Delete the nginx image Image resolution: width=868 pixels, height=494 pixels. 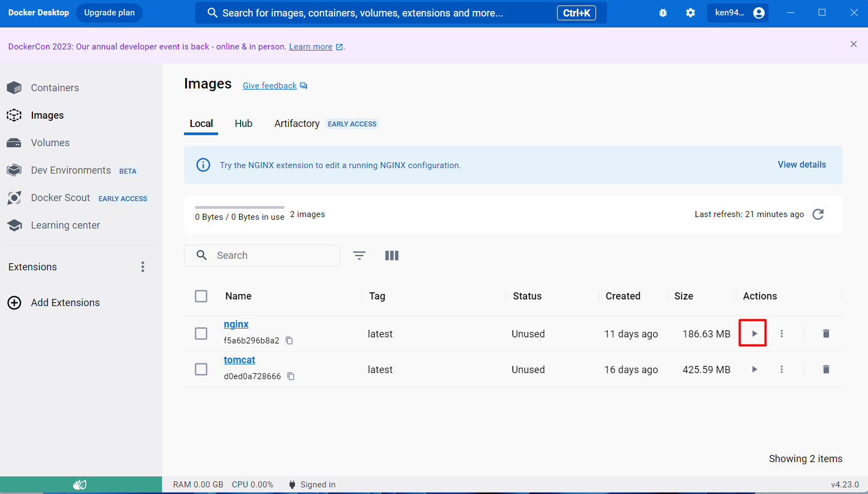tap(826, 334)
